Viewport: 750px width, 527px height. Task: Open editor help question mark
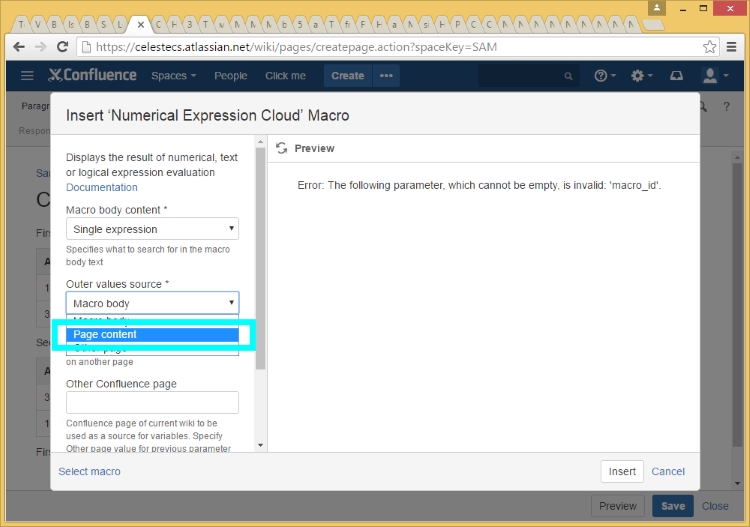point(726,107)
